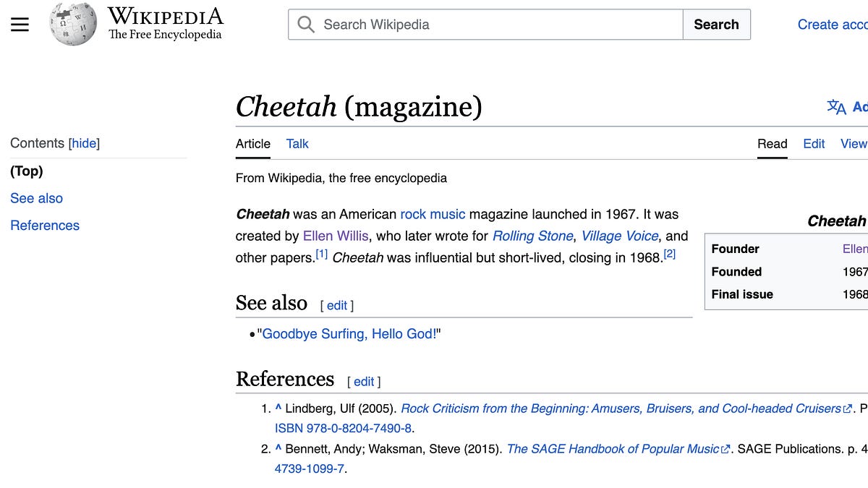Open the main menu hamburger icon
Image resolution: width=868 pixels, height=488 pixels.
pyautogui.click(x=20, y=24)
